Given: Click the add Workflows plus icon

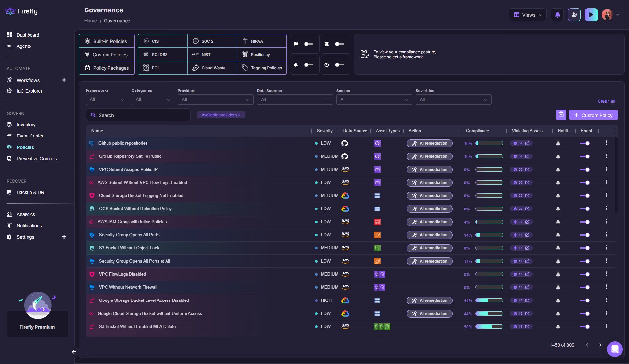Looking at the screenshot, I should click(64, 80).
